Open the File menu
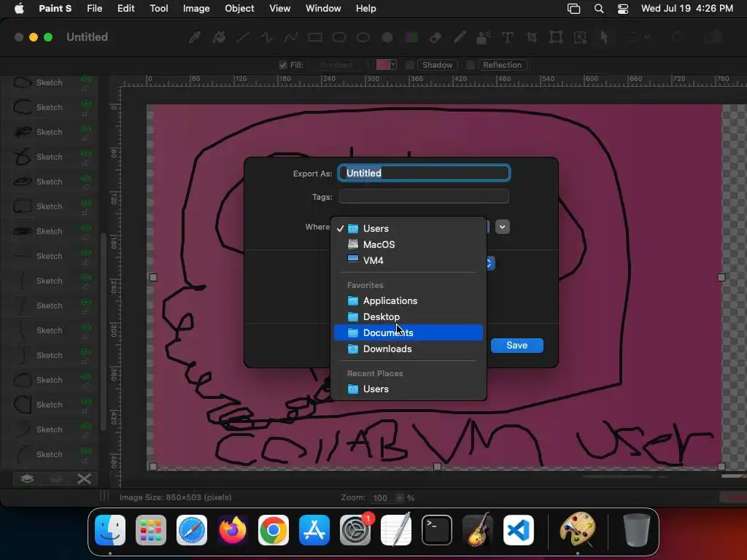This screenshot has height=560, width=747. [x=94, y=9]
